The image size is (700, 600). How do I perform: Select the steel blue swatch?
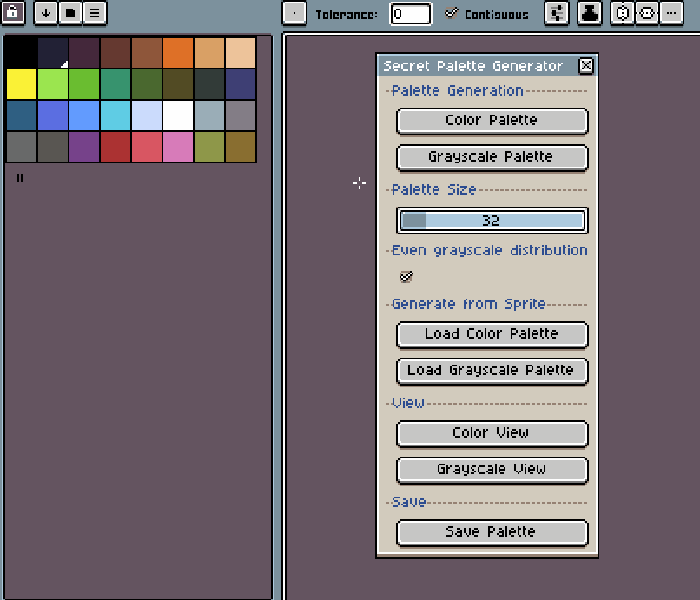tap(22, 115)
